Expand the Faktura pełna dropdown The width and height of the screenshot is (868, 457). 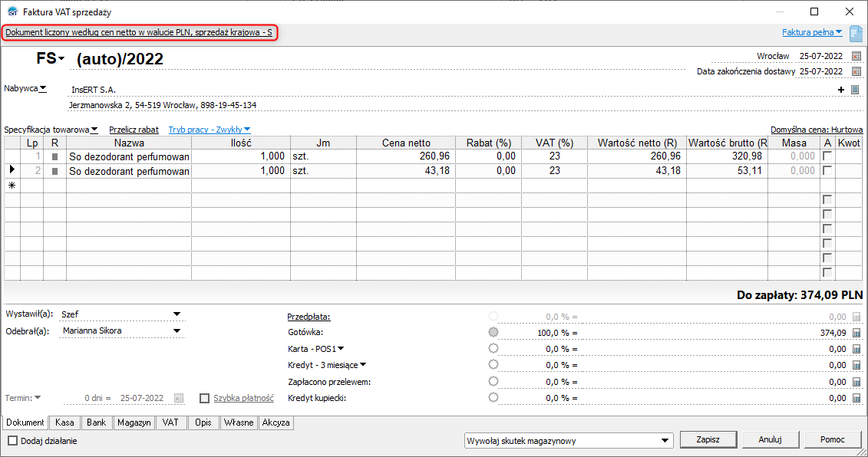pyautogui.click(x=812, y=32)
